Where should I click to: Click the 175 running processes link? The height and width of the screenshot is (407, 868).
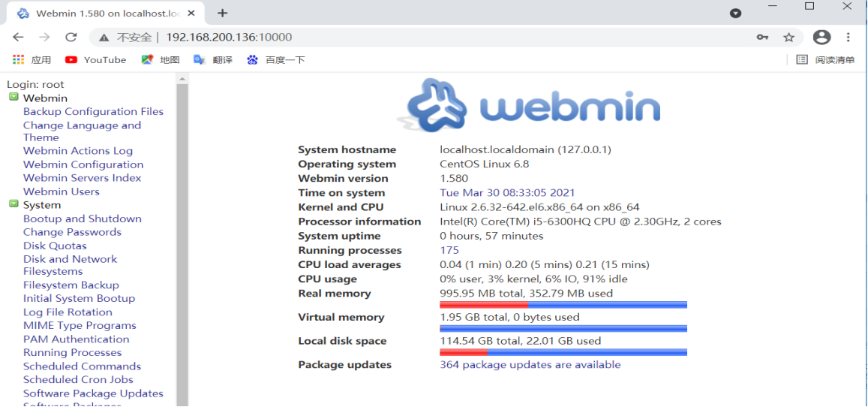point(449,250)
